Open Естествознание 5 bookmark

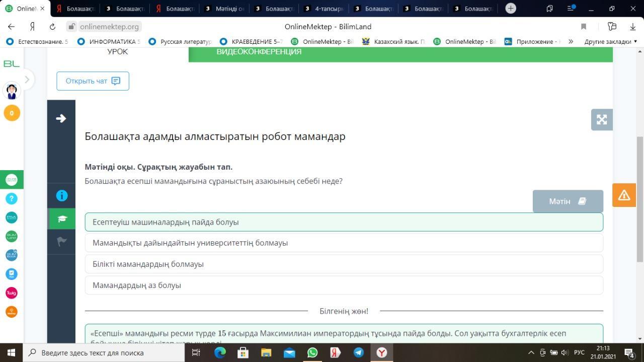pyautogui.click(x=37, y=41)
